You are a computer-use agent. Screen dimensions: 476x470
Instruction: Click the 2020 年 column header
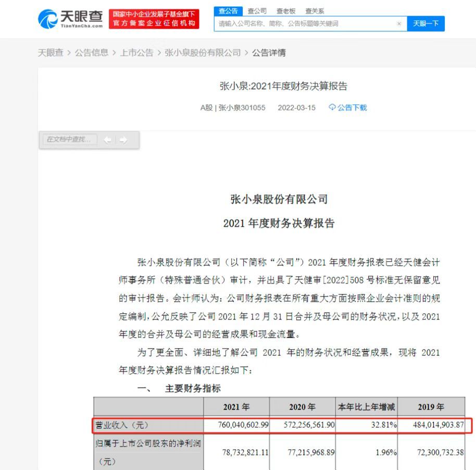tap(303, 407)
